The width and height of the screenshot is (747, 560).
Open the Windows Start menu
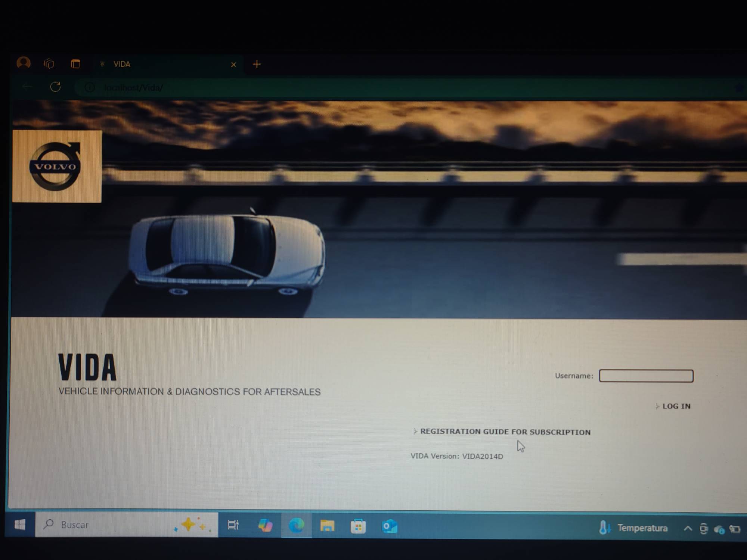pyautogui.click(x=20, y=525)
